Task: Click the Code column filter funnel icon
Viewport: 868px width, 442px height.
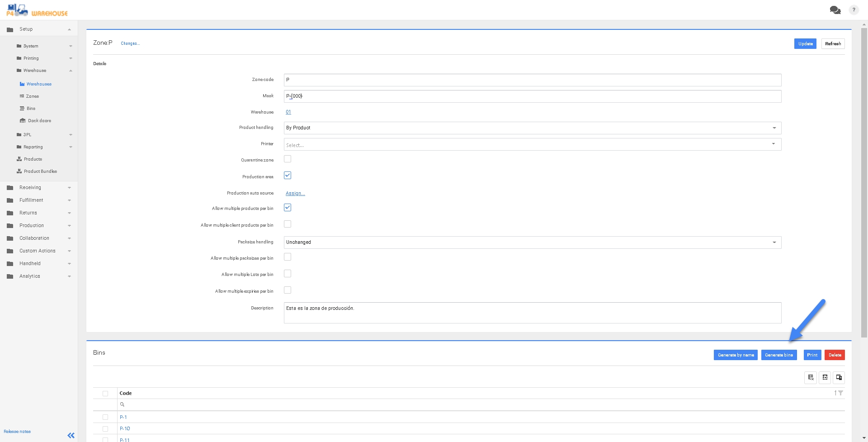Action: coord(840,393)
